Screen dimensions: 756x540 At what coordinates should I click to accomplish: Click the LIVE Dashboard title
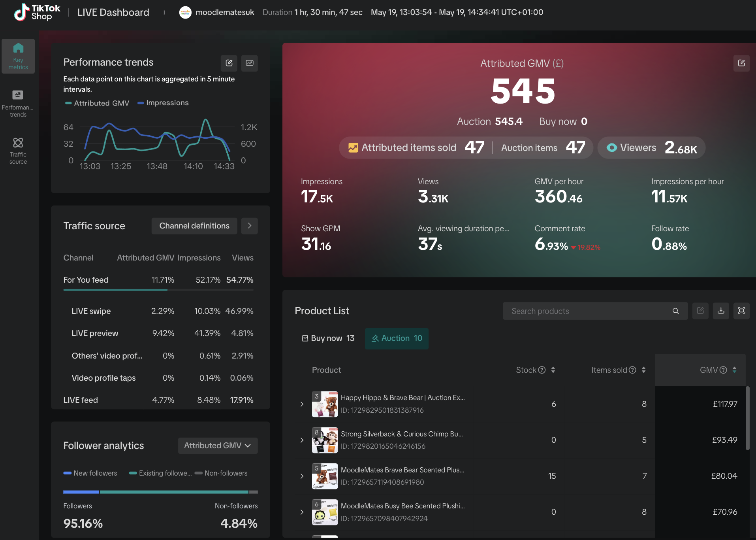coord(113,12)
